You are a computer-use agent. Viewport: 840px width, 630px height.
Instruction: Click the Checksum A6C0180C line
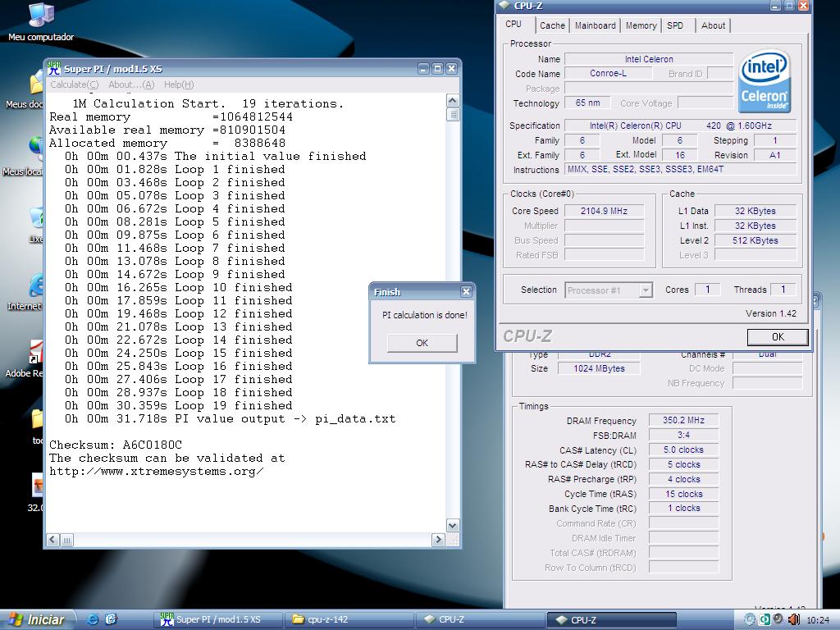(116, 445)
